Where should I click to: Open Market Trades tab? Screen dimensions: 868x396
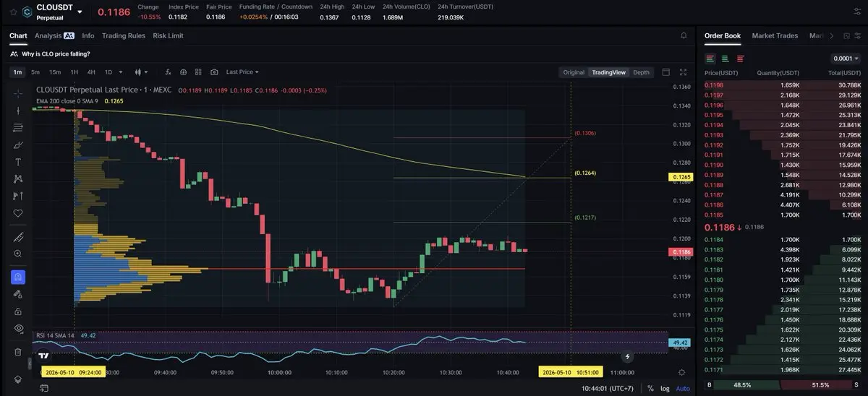[775, 35]
